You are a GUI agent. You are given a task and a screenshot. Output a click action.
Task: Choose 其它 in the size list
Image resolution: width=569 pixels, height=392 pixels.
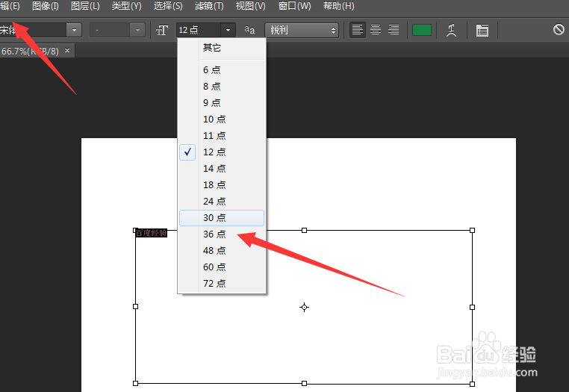click(x=222, y=48)
